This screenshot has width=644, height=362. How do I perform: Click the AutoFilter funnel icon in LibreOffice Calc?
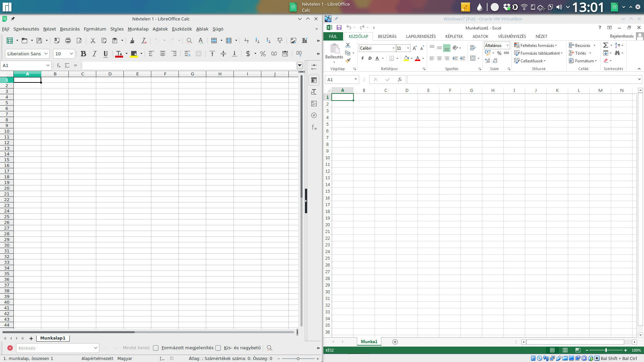(x=280, y=41)
